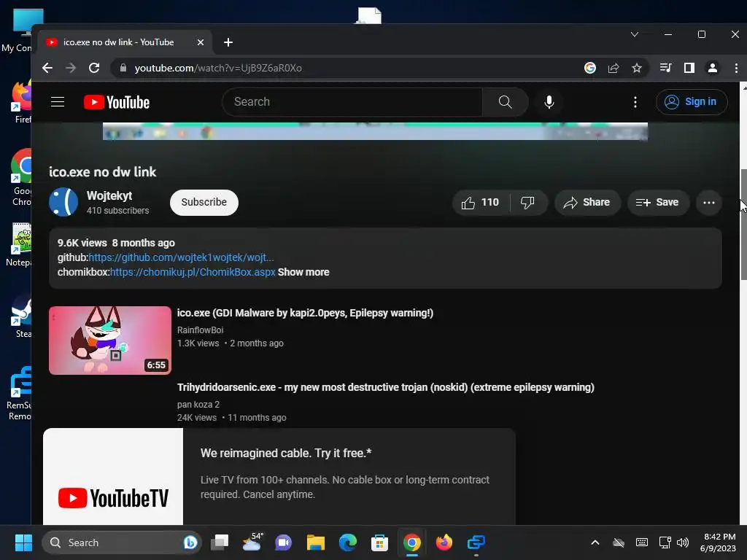Image resolution: width=747 pixels, height=560 pixels.
Task: Open the chomikuj.pl ChomikBox link
Action: (x=193, y=273)
